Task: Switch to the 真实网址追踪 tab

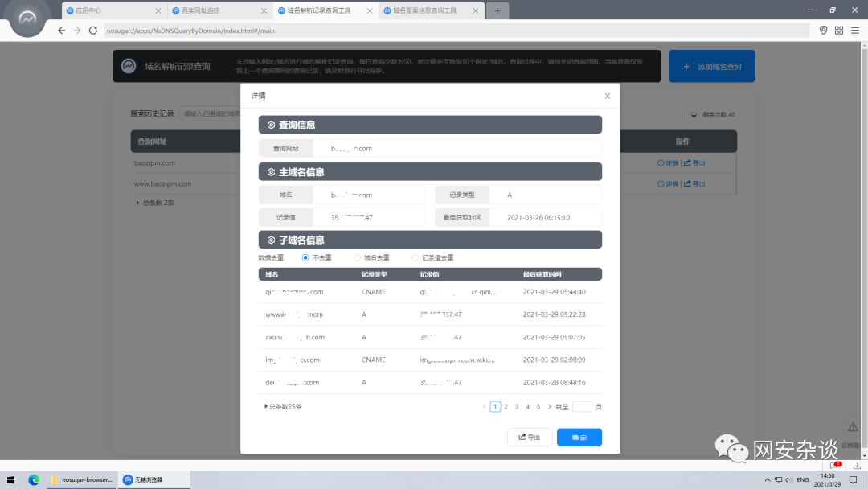Action: click(219, 10)
